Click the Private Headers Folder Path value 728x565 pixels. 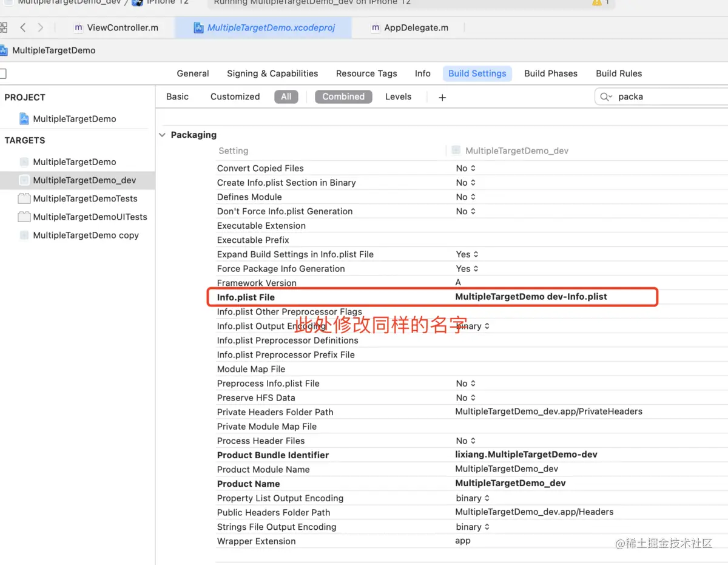point(548,411)
